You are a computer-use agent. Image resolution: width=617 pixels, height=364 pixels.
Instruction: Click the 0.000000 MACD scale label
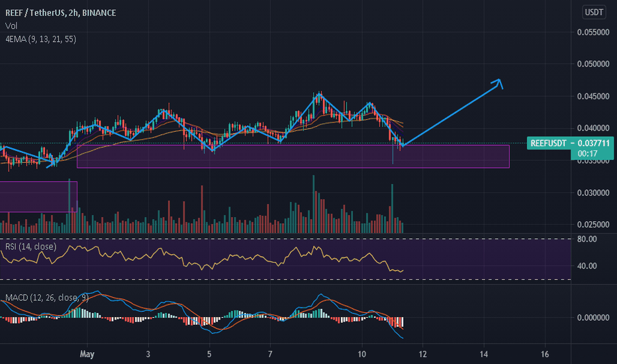pos(593,318)
